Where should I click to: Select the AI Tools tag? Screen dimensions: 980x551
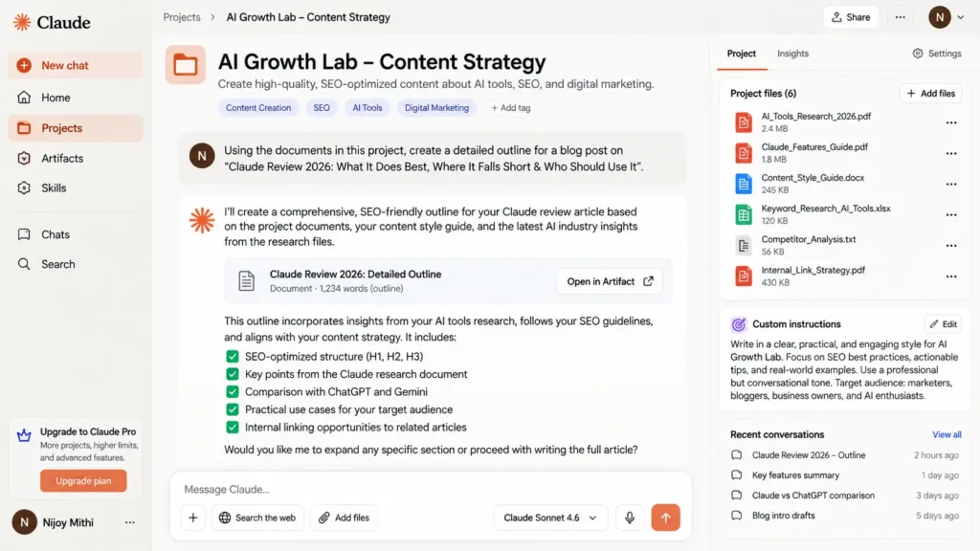click(367, 108)
